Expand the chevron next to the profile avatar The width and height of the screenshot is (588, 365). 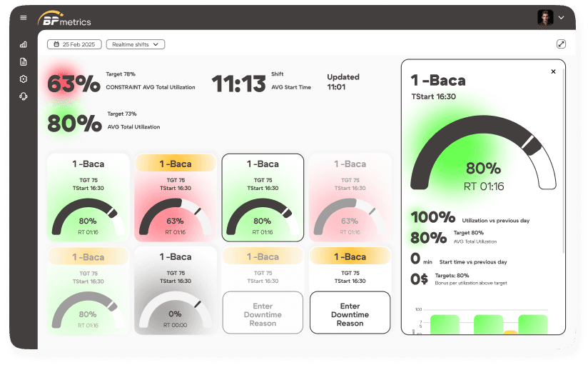[562, 18]
